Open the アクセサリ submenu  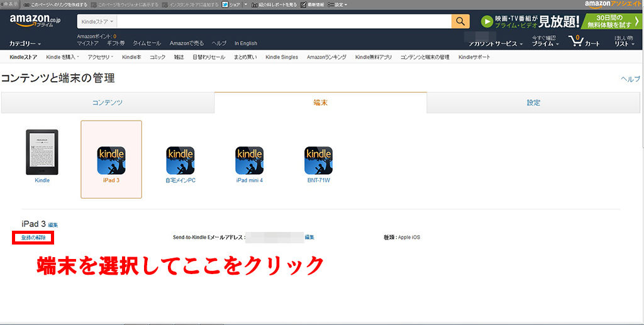click(100, 57)
